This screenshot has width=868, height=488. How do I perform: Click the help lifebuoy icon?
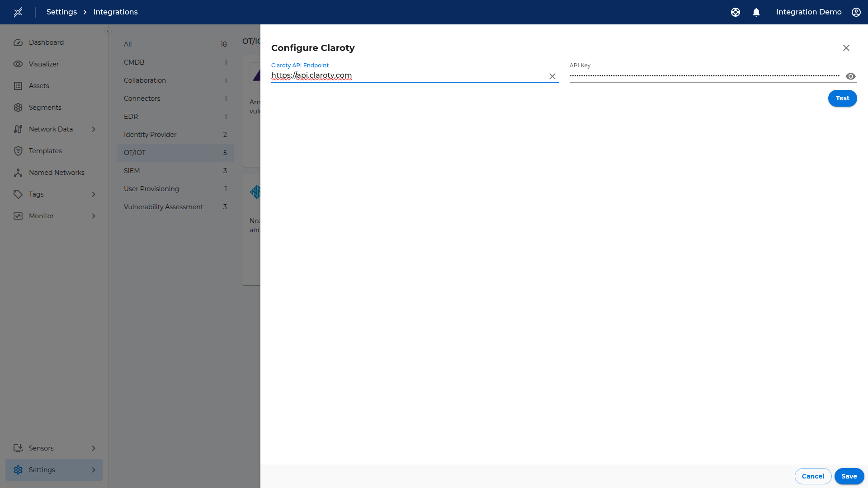[736, 12]
